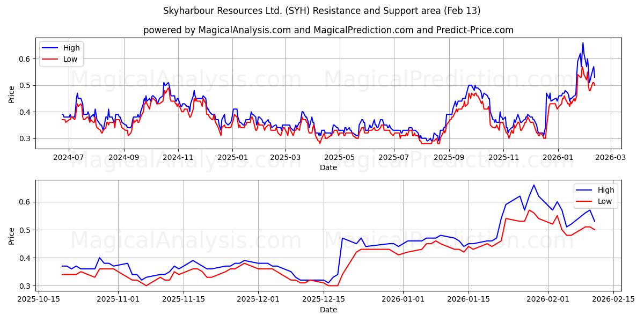Click the '2025-03' date tick label

pos(284,157)
